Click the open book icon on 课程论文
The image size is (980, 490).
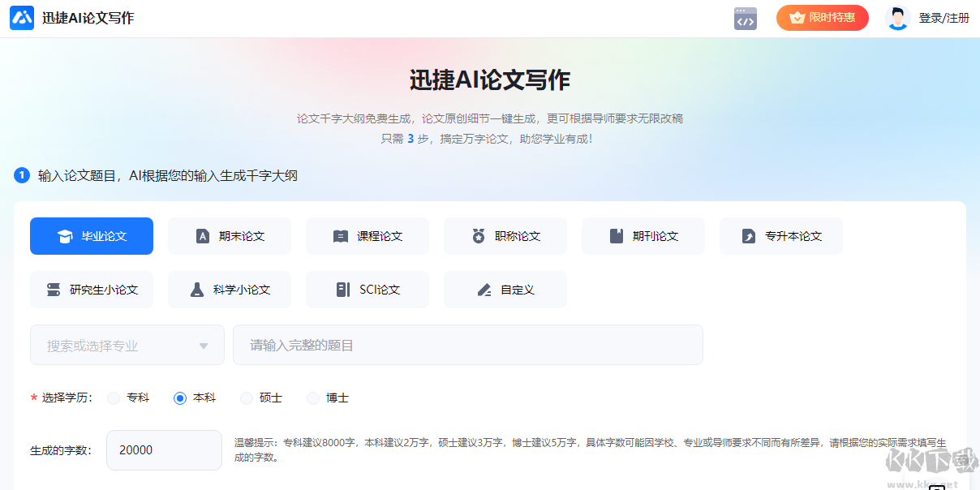click(x=341, y=236)
